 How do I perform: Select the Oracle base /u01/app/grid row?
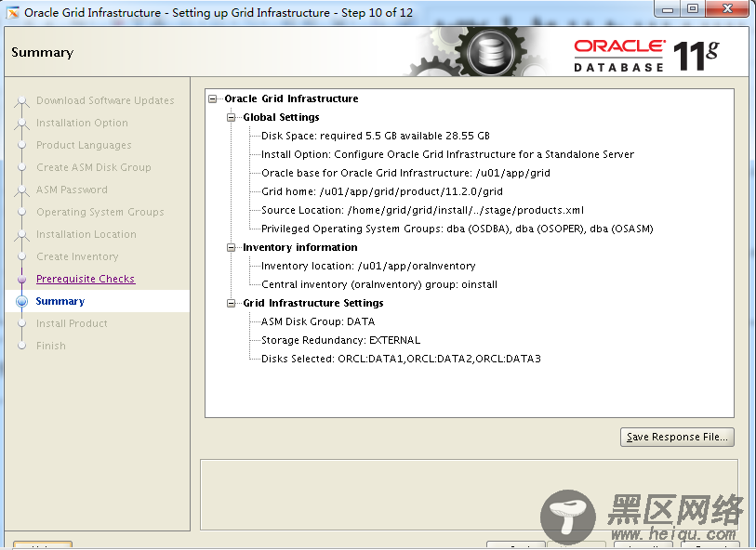[x=405, y=174]
